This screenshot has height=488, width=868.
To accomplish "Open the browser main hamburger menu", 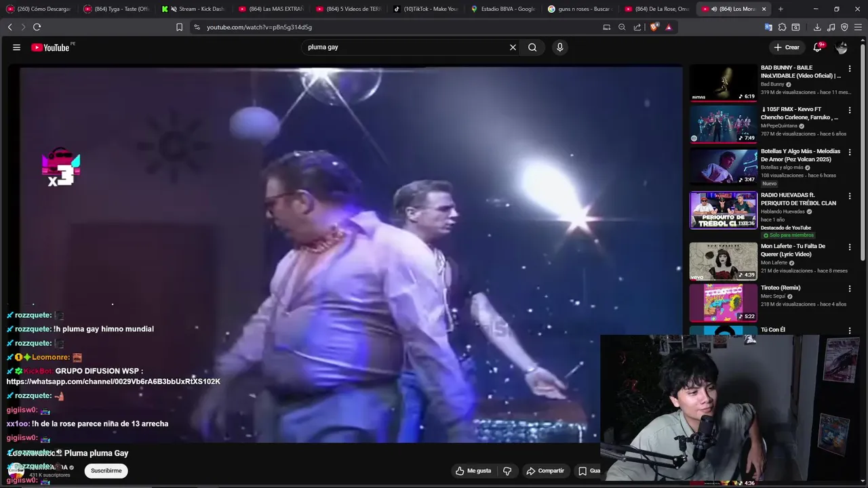I will point(858,27).
